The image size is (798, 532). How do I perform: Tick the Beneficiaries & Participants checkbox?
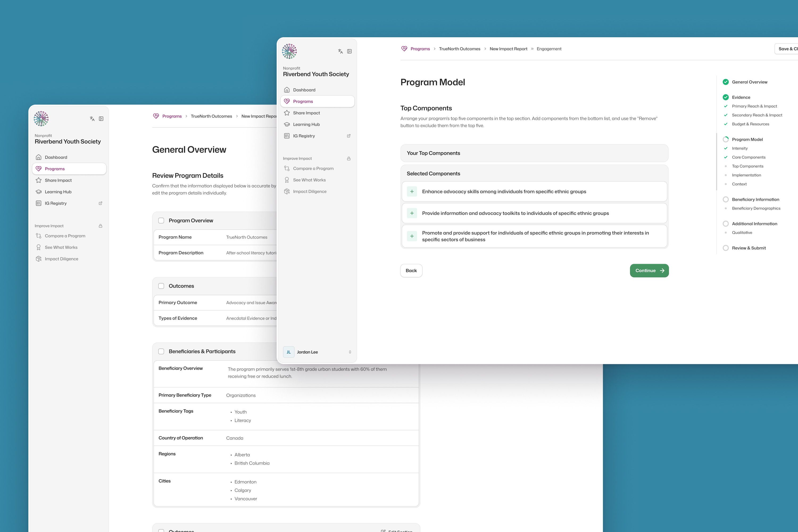161,351
